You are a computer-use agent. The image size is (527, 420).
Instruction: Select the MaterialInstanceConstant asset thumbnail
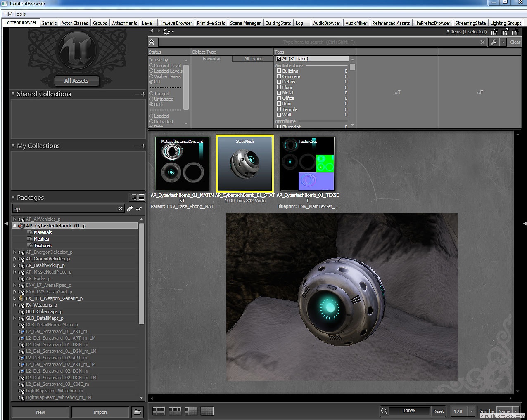(x=182, y=164)
